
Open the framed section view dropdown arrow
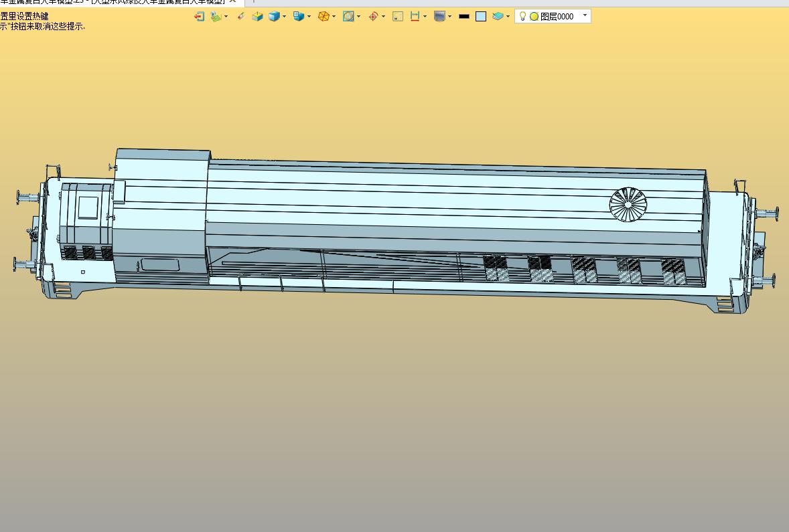click(359, 17)
